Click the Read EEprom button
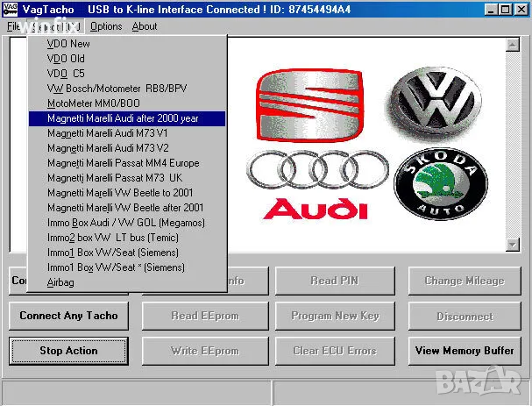Screen dimensions: 532x406 [205, 316]
